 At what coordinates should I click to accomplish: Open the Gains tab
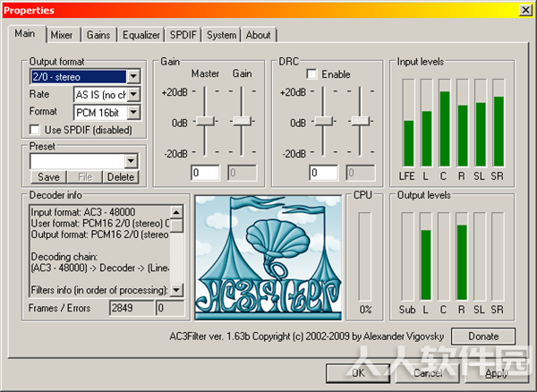(98, 35)
